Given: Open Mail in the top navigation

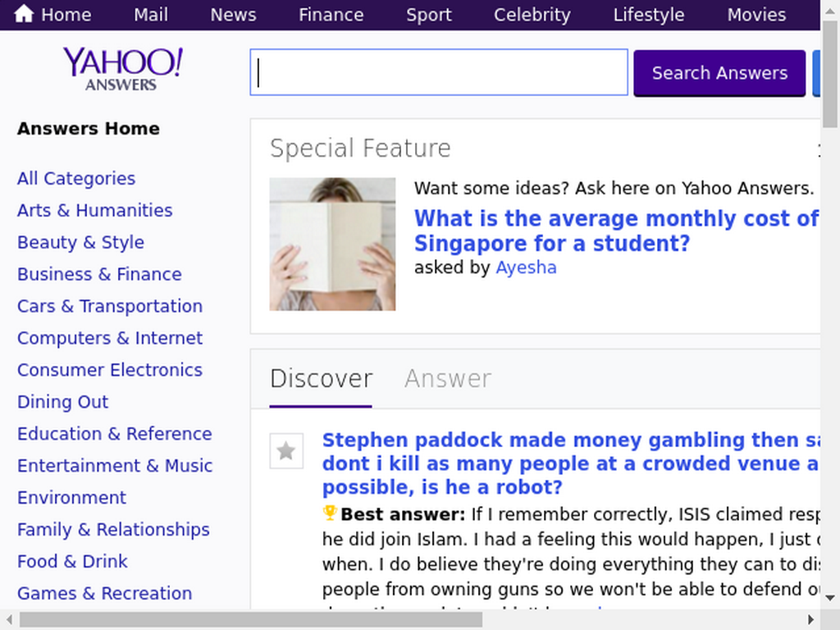Looking at the screenshot, I should (151, 15).
